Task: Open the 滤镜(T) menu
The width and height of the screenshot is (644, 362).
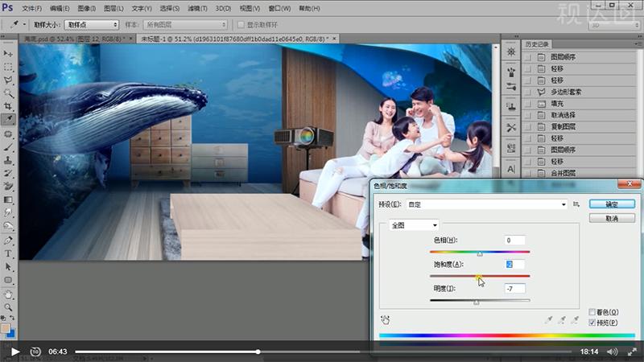Action: [x=197, y=8]
